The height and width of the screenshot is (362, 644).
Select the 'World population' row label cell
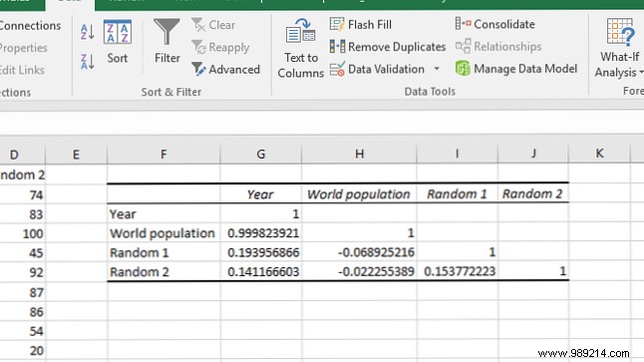(x=163, y=233)
